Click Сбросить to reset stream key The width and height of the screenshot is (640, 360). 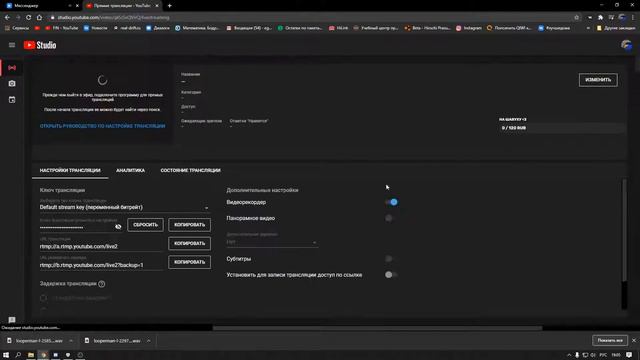point(145,225)
